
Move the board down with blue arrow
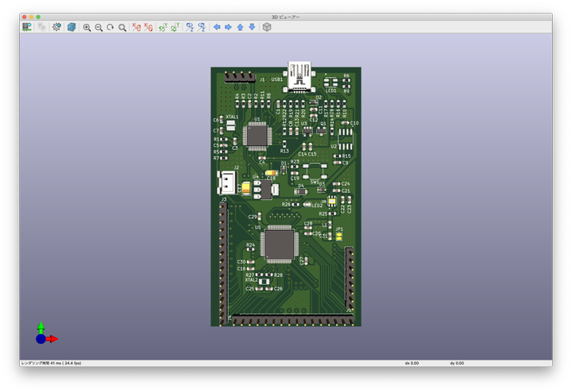[252, 27]
